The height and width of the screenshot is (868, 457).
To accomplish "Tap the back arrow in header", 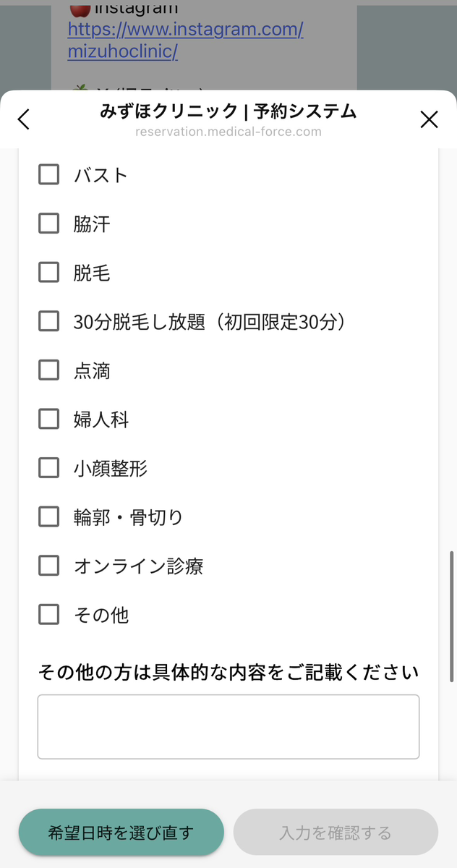I will [x=24, y=119].
